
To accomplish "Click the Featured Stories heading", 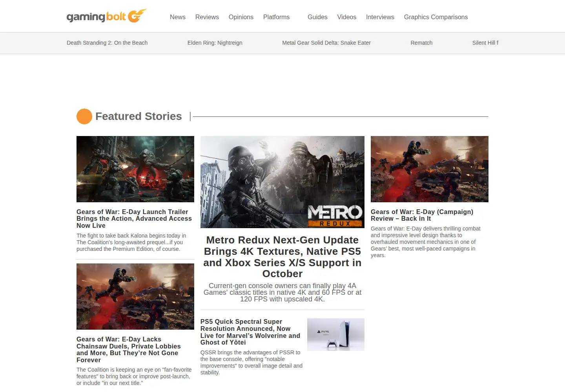I will pyautogui.click(x=139, y=116).
